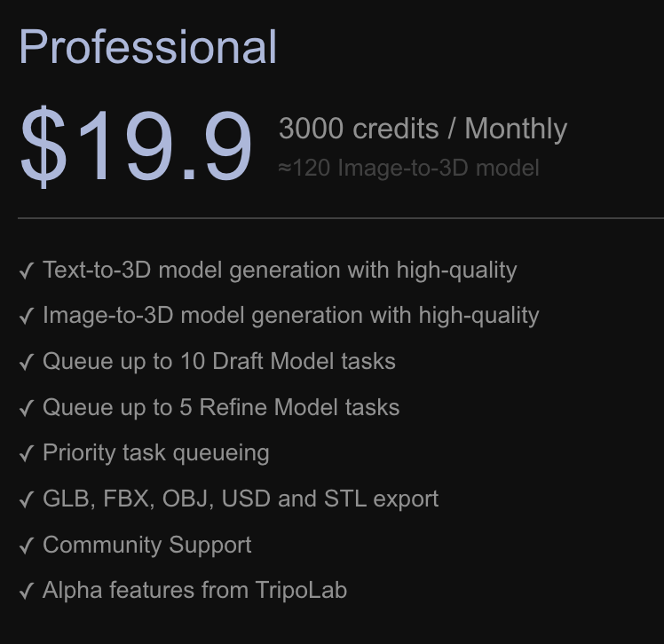
Task: Click the Priority task queueing text
Action: 156,453
